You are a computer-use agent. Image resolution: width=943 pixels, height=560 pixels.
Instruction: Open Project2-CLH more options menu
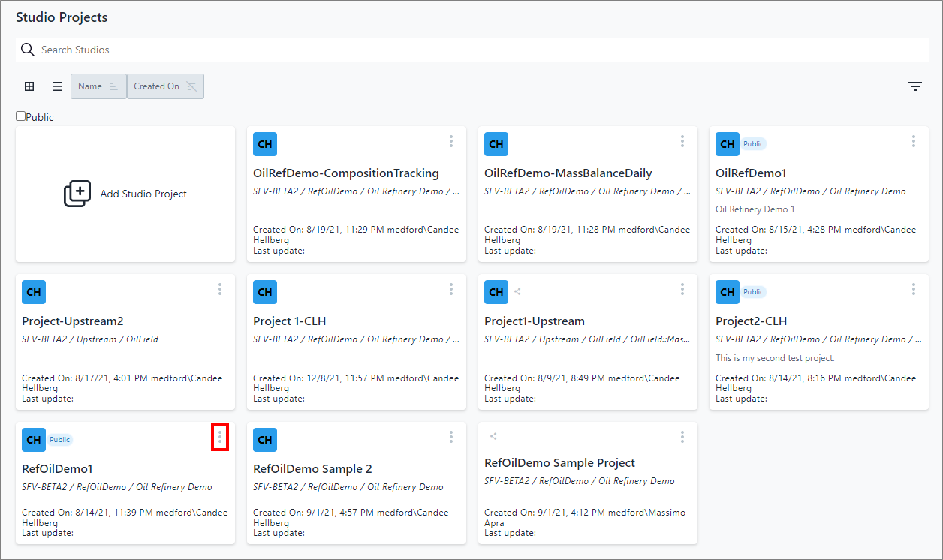[914, 289]
